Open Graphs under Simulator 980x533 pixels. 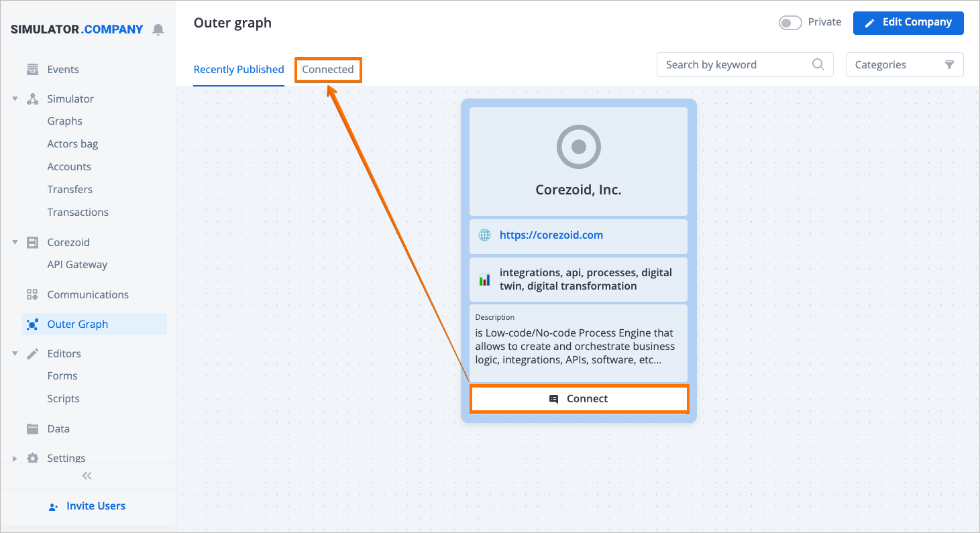click(65, 121)
